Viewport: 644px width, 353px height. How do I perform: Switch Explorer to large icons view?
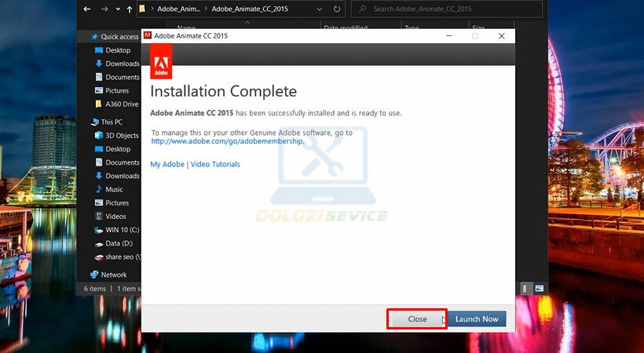tap(540, 288)
